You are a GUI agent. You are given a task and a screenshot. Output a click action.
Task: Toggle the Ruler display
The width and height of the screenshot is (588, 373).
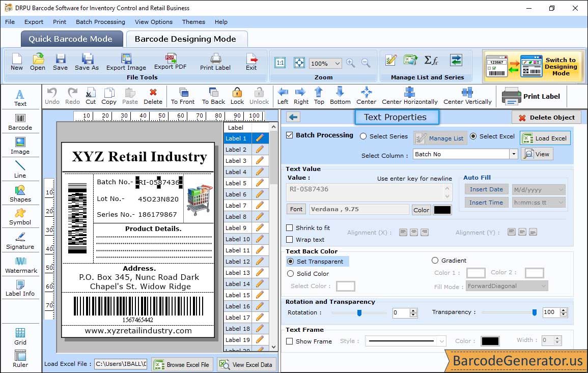click(x=20, y=359)
